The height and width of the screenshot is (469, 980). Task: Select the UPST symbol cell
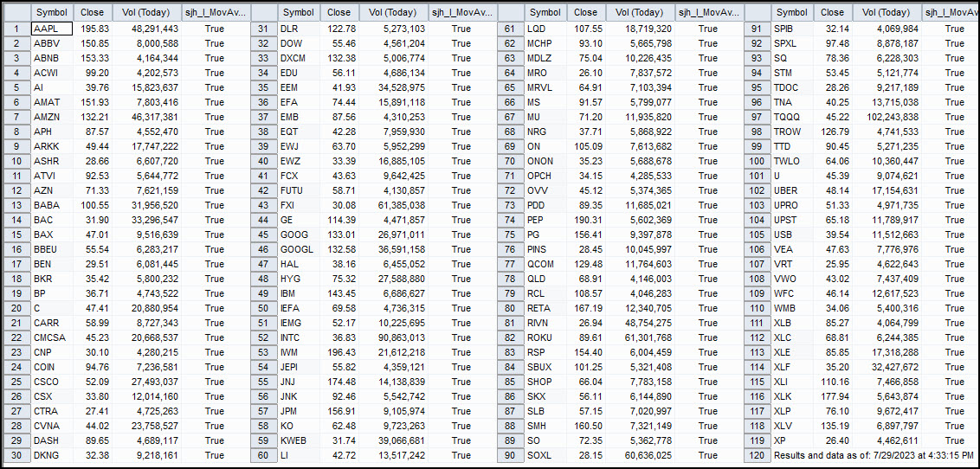click(x=792, y=221)
